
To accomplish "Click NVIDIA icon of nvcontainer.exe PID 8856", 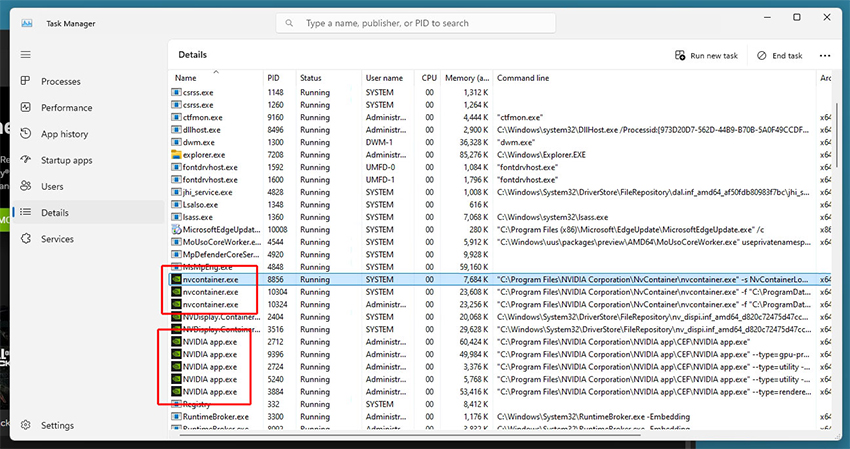I will click(176, 279).
